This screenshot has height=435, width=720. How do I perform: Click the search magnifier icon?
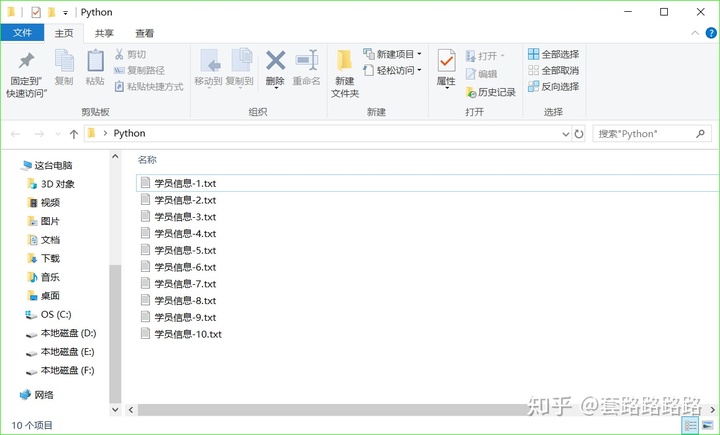pos(700,134)
